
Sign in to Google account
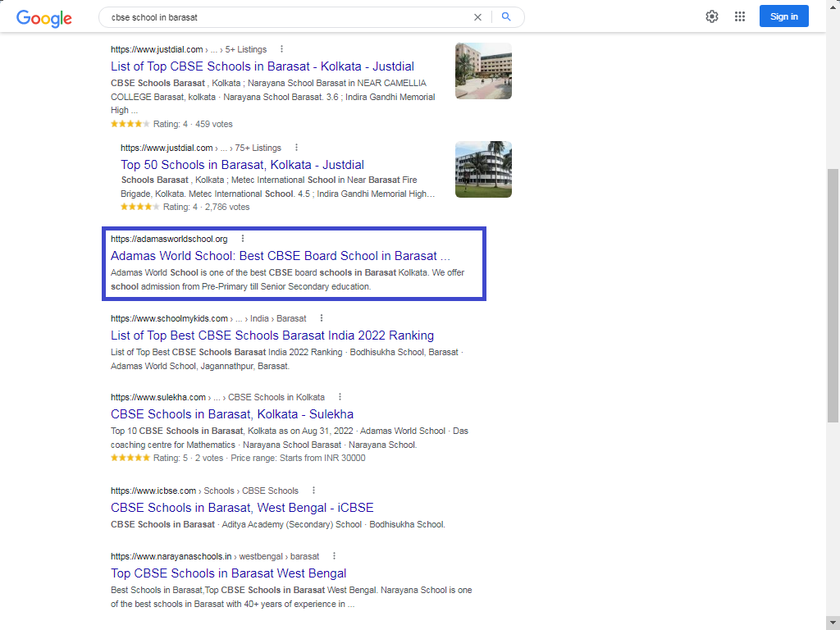[783, 16]
